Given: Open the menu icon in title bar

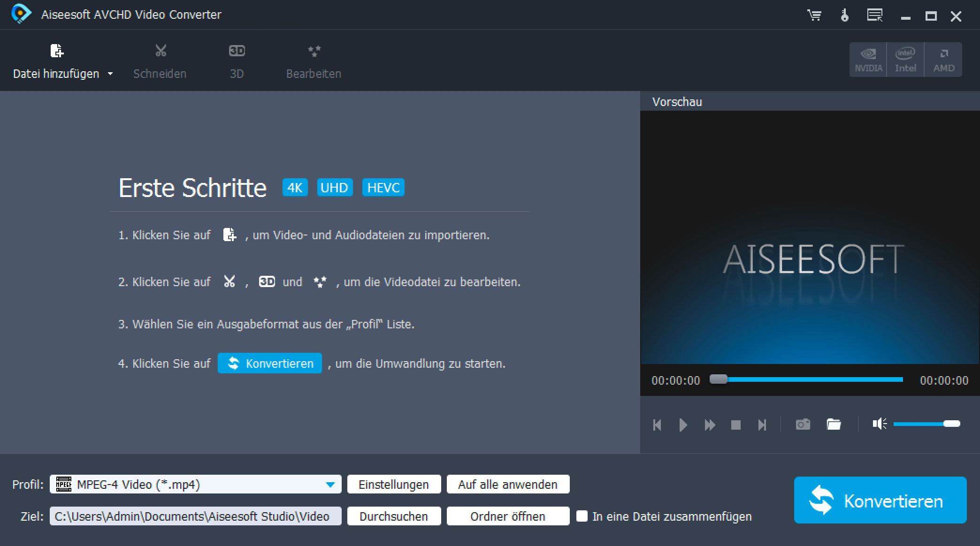Looking at the screenshot, I should tap(874, 15).
